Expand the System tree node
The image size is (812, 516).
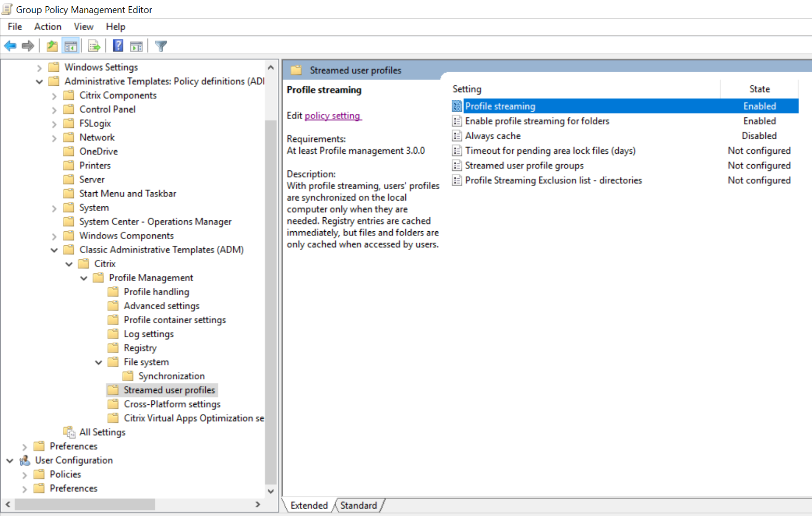click(54, 207)
